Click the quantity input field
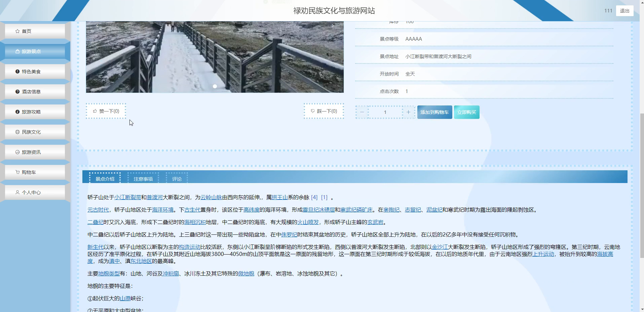The image size is (644, 312). (385, 112)
